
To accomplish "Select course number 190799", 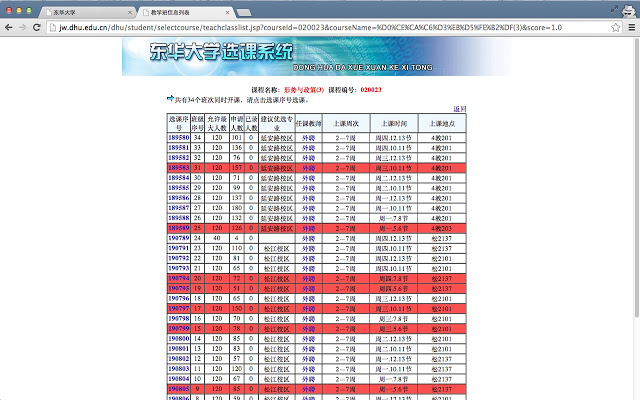I will pos(179,329).
